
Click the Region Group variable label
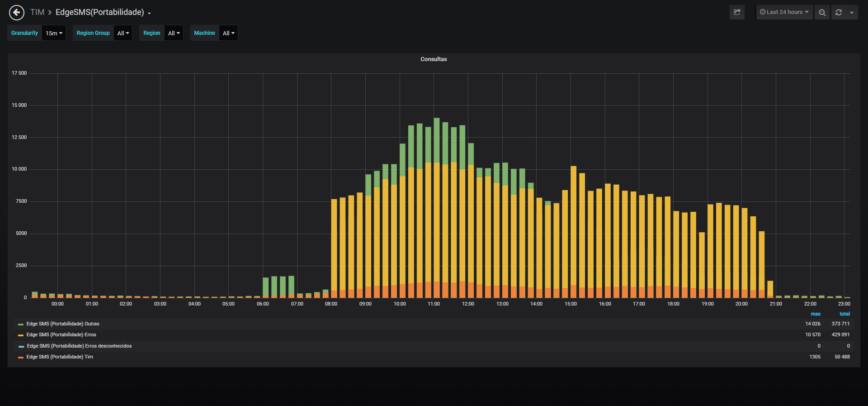pyautogui.click(x=93, y=33)
